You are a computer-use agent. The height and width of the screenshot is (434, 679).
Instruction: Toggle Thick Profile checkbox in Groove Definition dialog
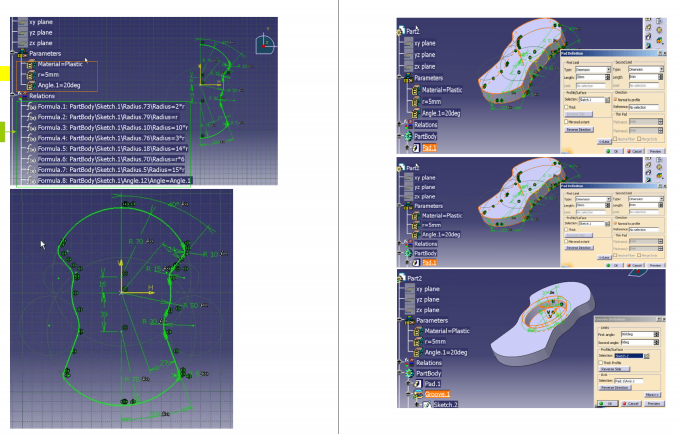coord(601,363)
